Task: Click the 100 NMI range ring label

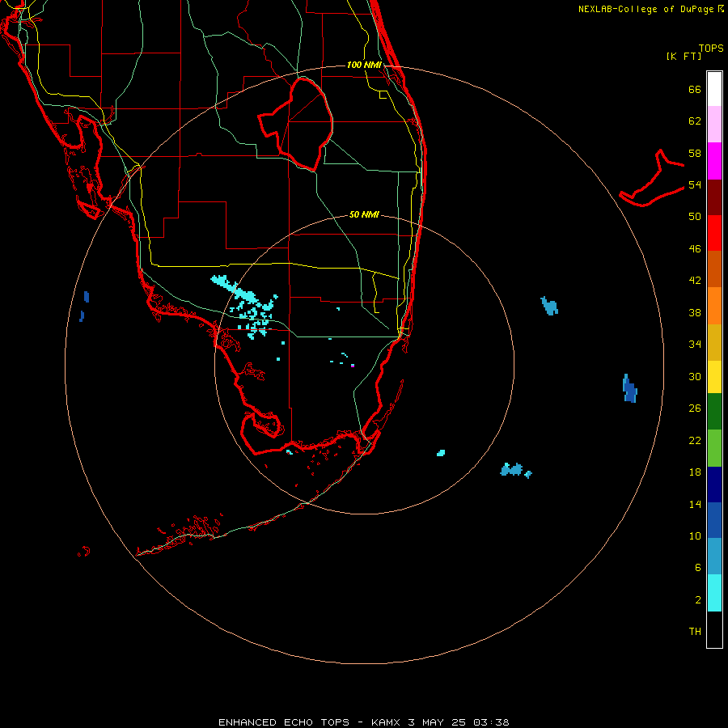Action: pyautogui.click(x=364, y=65)
